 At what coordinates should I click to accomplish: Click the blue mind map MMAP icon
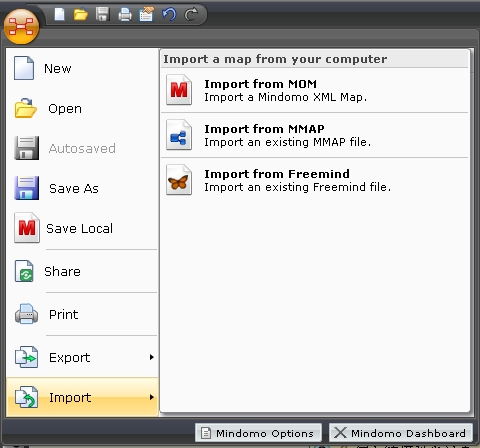click(x=179, y=135)
